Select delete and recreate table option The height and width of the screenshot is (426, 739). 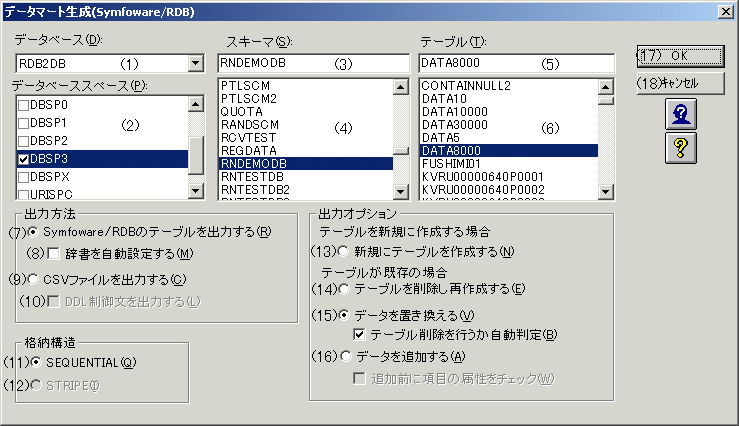click(x=346, y=289)
